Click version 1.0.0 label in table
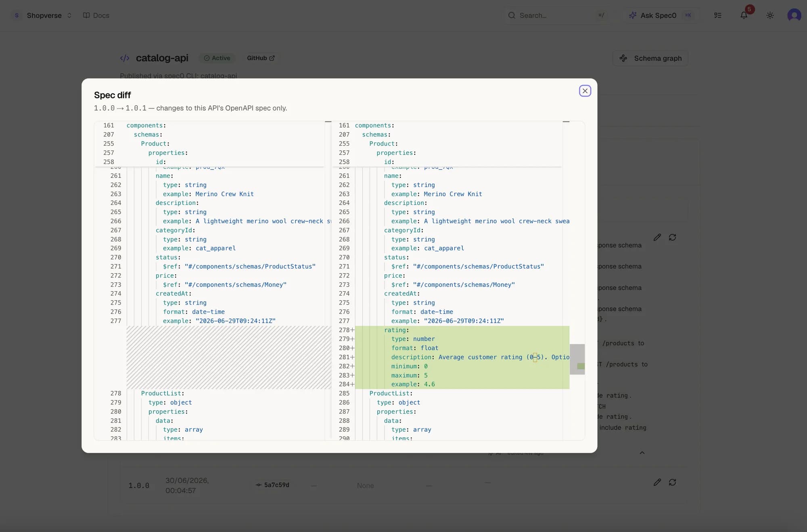The image size is (807, 532). [x=139, y=485]
